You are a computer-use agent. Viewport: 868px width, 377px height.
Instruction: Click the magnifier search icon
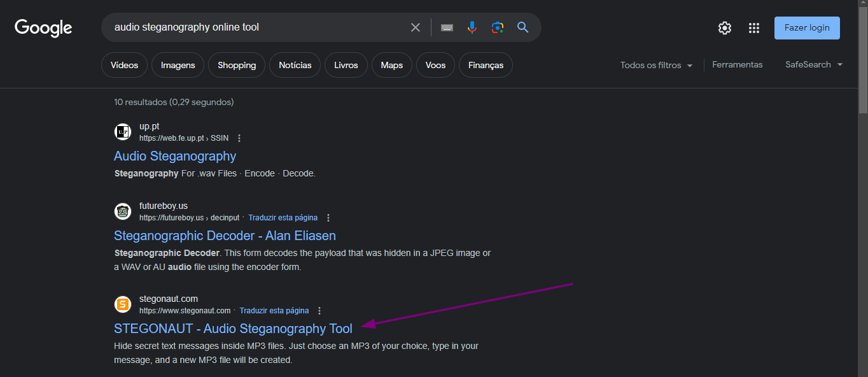[523, 27]
